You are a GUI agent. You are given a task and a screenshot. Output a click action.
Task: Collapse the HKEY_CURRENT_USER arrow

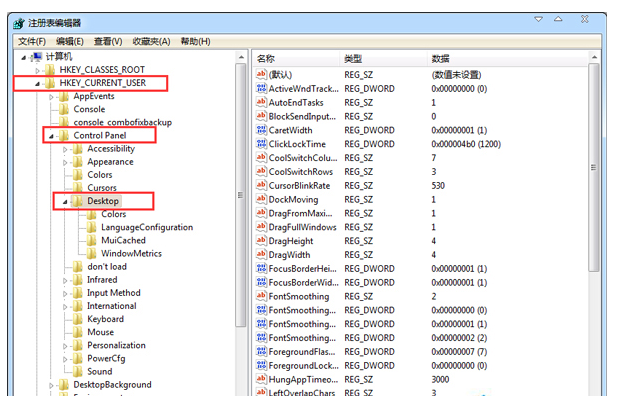click(x=37, y=84)
